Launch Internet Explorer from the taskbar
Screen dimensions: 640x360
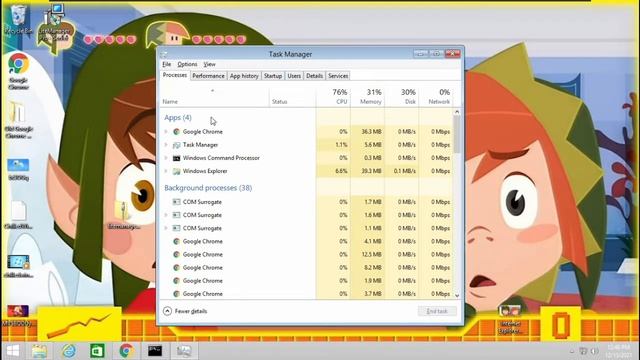[69, 351]
